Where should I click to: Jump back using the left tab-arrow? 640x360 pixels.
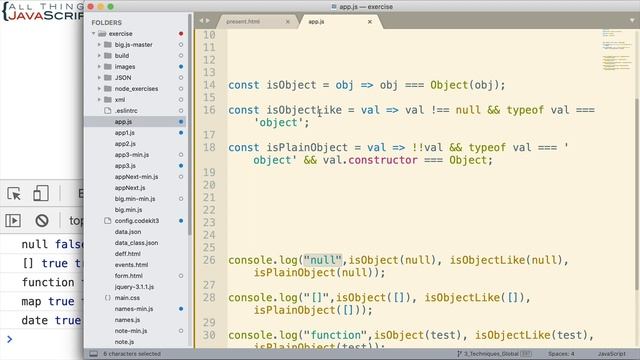click(202, 20)
